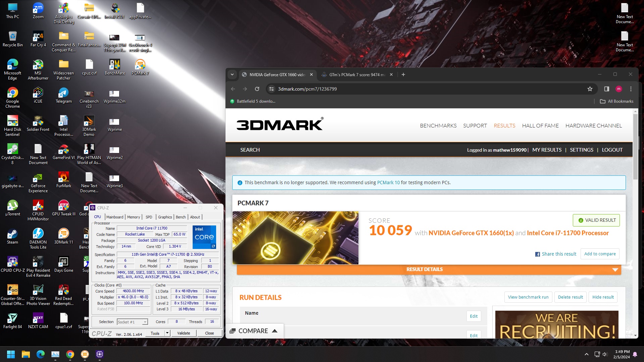Click the Close button in CPU-Z
This screenshot has height=362, width=644.
[x=209, y=333]
